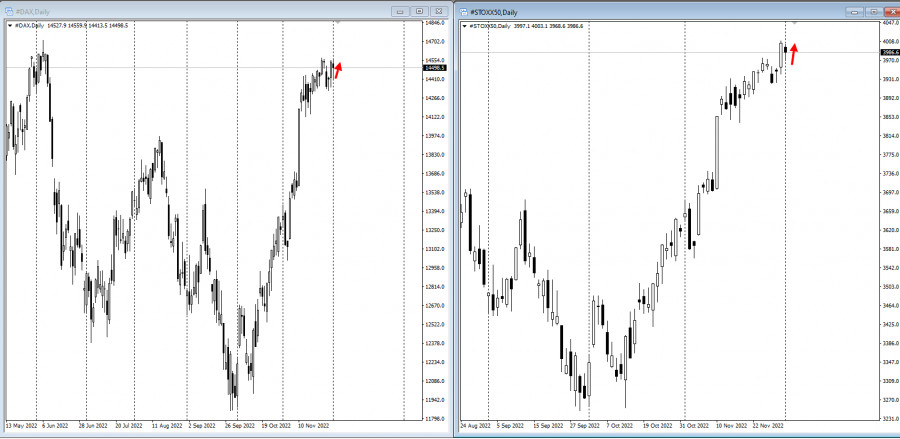Maximize the #DAX,Daily chart window
The height and width of the screenshot is (439, 900).
pyautogui.click(x=419, y=11)
